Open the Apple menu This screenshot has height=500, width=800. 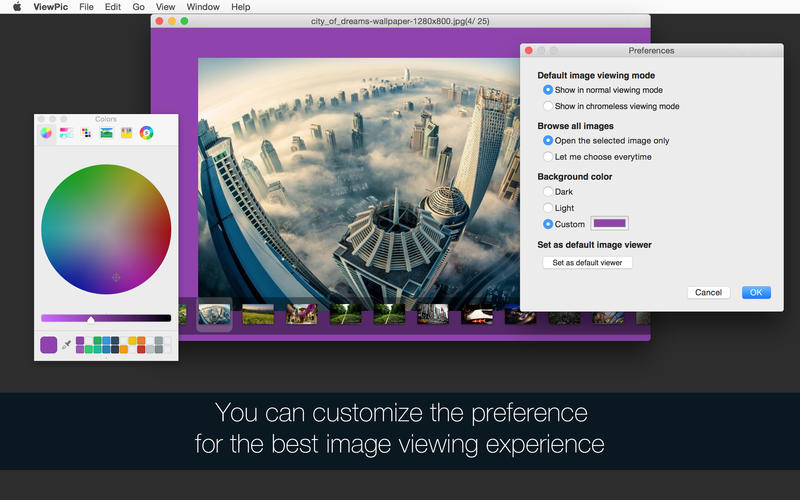point(17,7)
